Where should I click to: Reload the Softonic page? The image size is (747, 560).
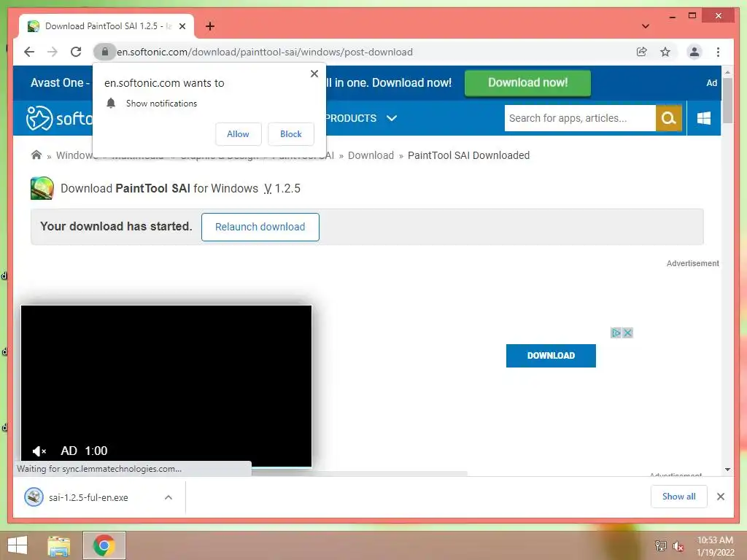tap(76, 52)
